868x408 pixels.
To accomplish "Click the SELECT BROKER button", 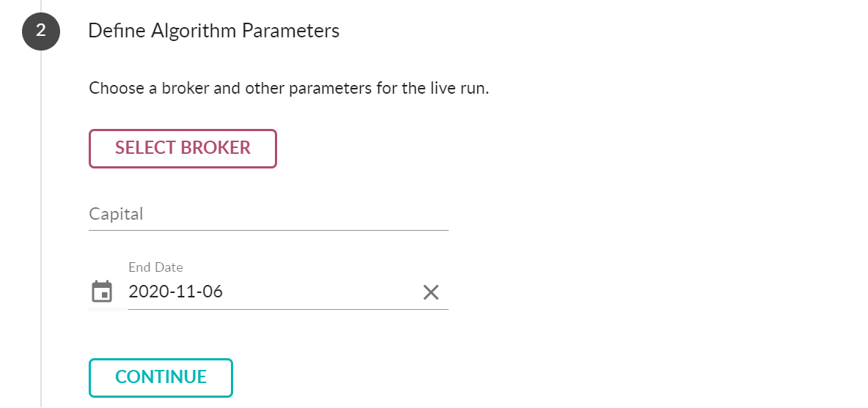I will point(183,148).
